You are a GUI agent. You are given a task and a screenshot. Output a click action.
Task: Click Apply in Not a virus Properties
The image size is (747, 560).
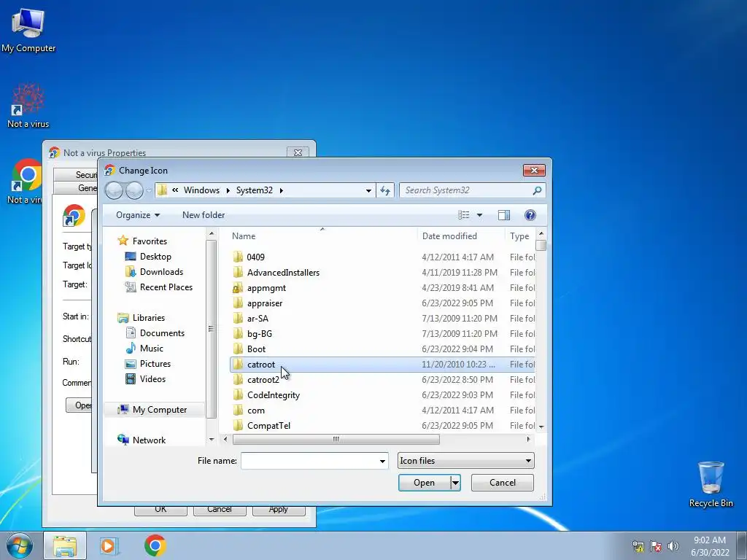(x=278, y=510)
